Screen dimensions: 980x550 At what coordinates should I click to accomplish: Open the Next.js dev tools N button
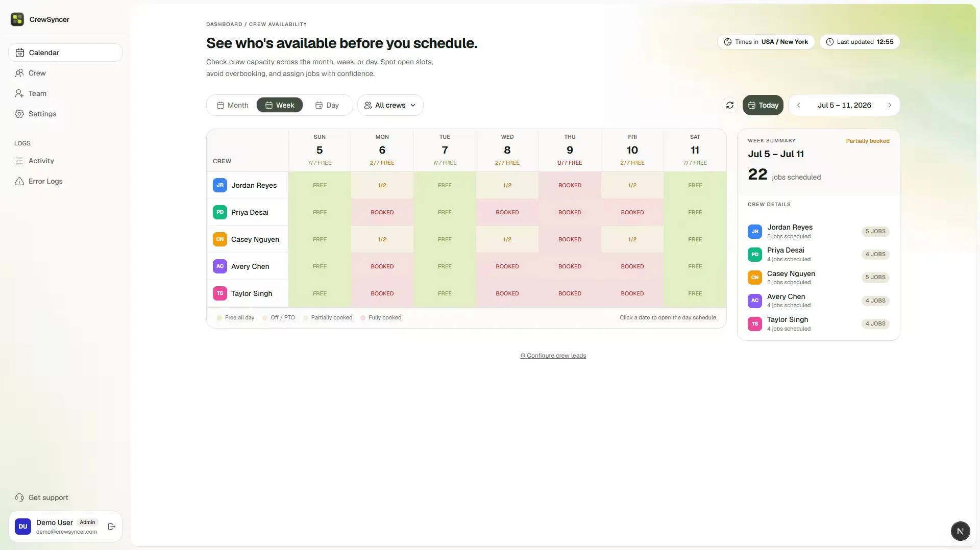tap(960, 531)
